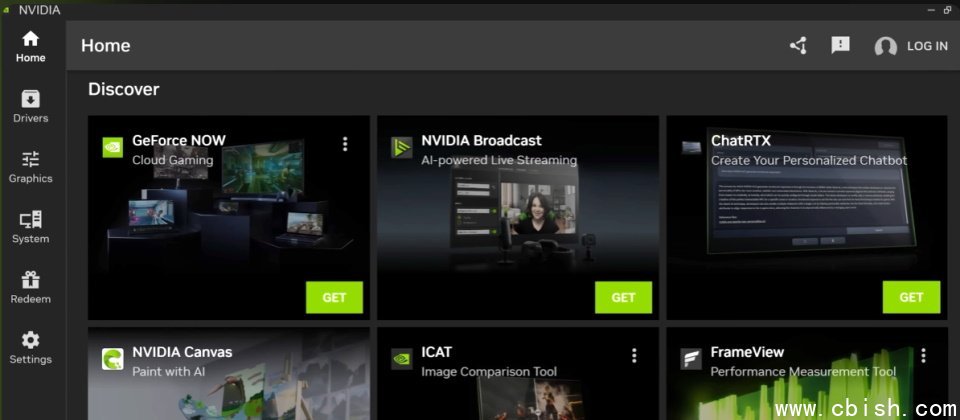960x420 pixels.
Task: Get ChatRTX app
Action: click(x=911, y=298)
